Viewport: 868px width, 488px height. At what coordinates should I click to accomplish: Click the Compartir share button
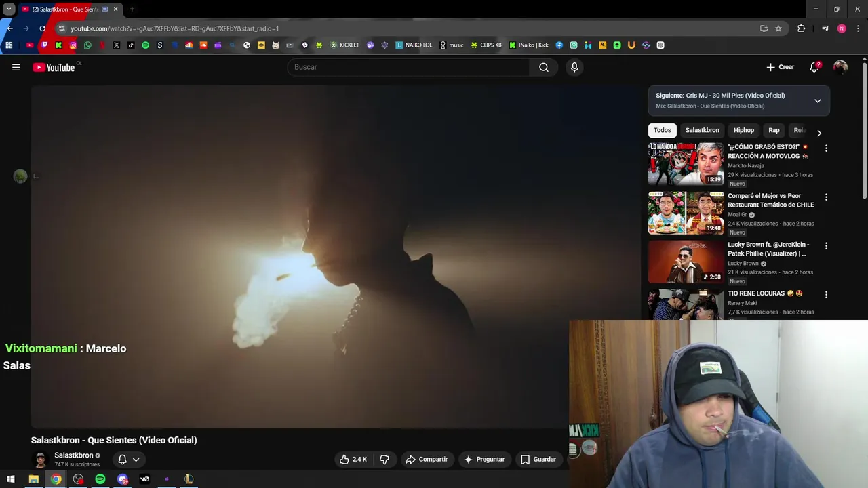coord(427,460)
